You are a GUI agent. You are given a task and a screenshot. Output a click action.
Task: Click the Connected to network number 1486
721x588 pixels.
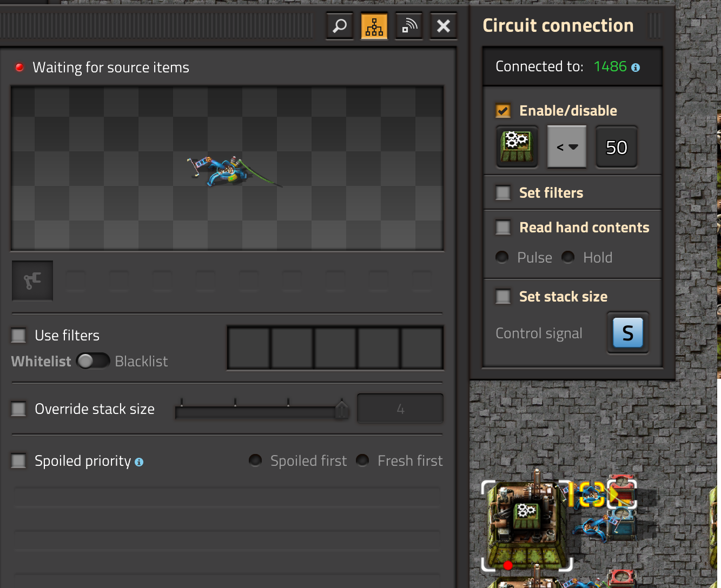tap(610, 66)
